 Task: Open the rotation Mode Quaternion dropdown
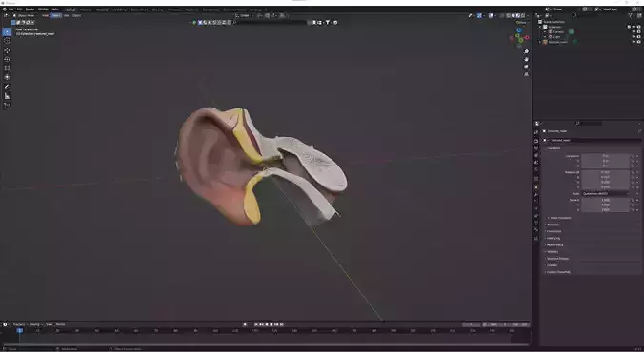click(605, 194)
